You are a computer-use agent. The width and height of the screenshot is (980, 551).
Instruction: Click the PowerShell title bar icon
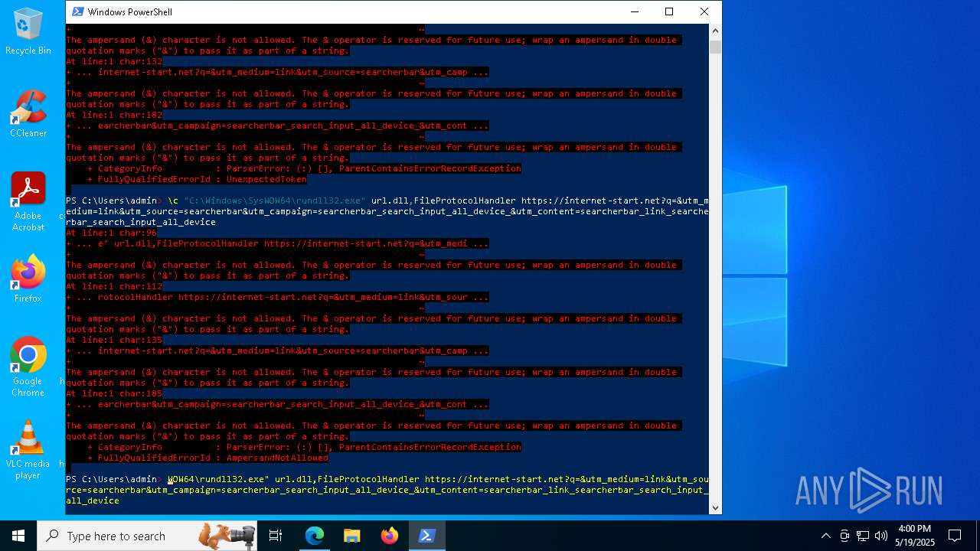coord(77,11)
